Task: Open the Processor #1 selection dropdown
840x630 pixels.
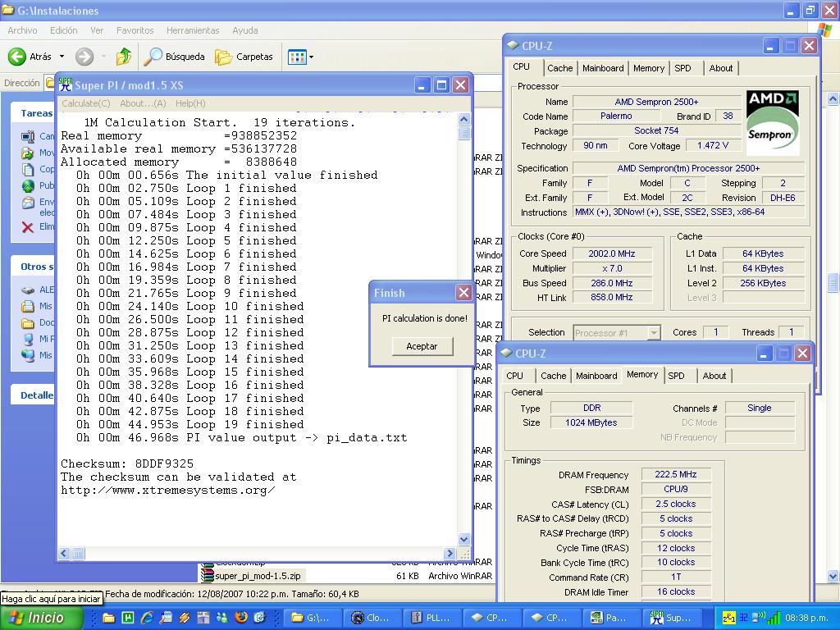Action: click(654, 333)
